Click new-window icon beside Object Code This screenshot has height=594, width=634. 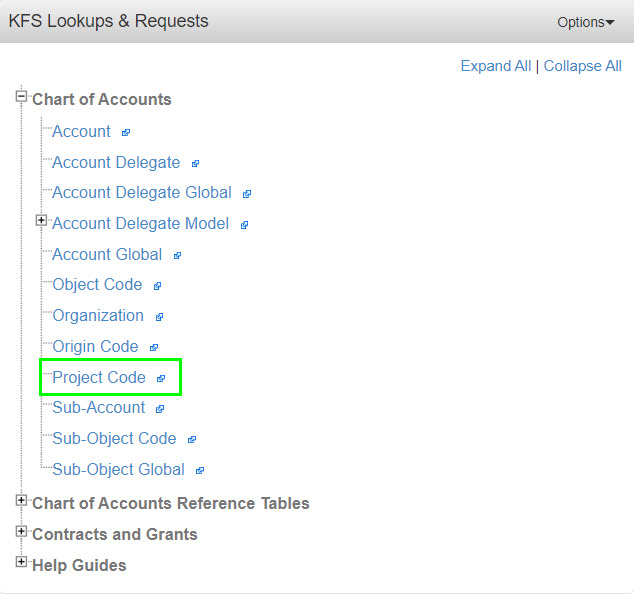(x=157, y=286)
